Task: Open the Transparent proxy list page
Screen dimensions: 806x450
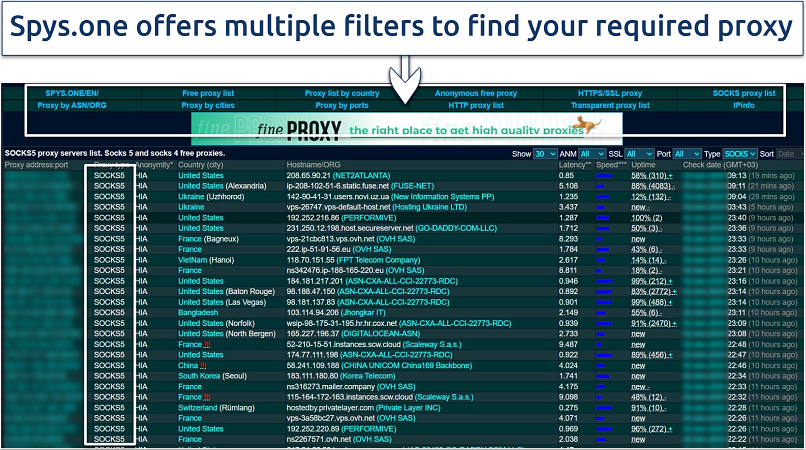Action: pos(609,105)
